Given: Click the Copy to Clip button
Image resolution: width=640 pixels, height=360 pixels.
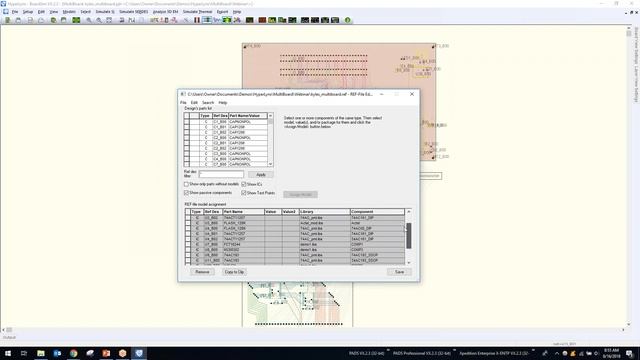Looking at the screenshot, I should [x=234, y=272].
